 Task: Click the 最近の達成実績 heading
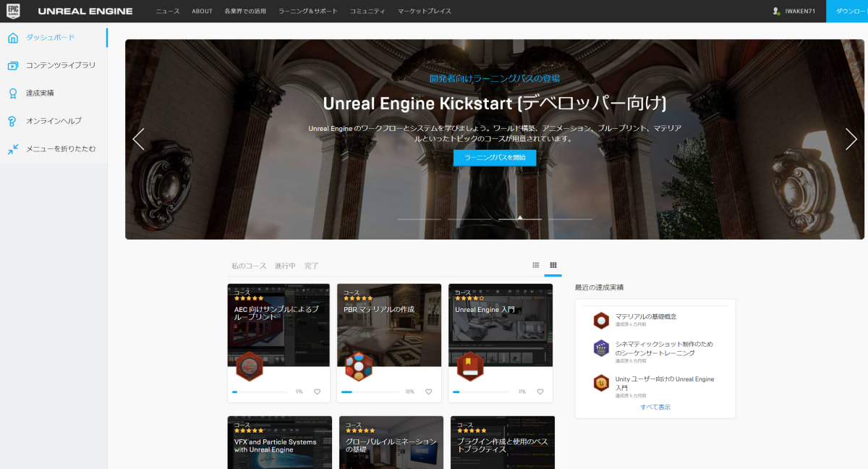coord(599,287)
